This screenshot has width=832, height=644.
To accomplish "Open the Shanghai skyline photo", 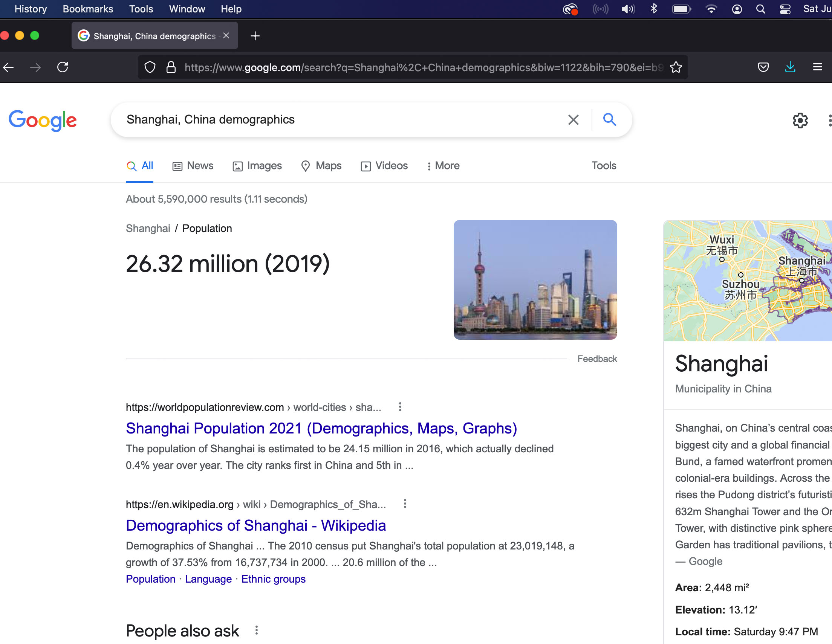I will (x=535, y=279).
